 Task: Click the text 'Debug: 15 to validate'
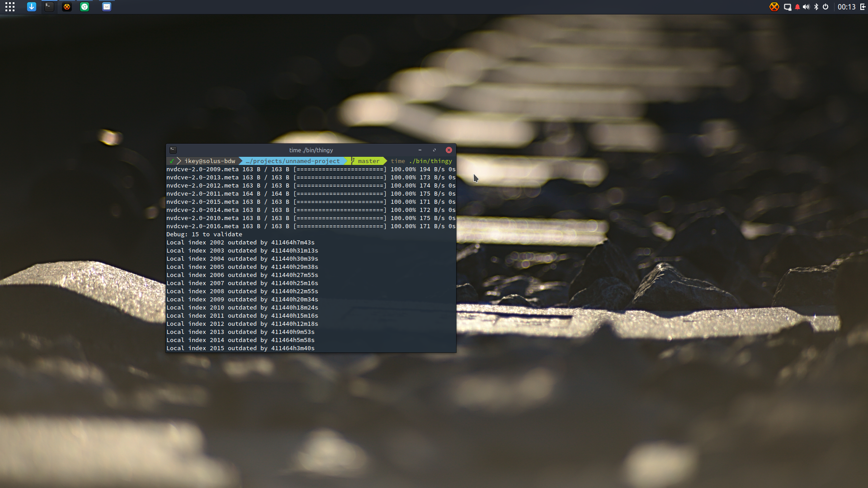204,235
